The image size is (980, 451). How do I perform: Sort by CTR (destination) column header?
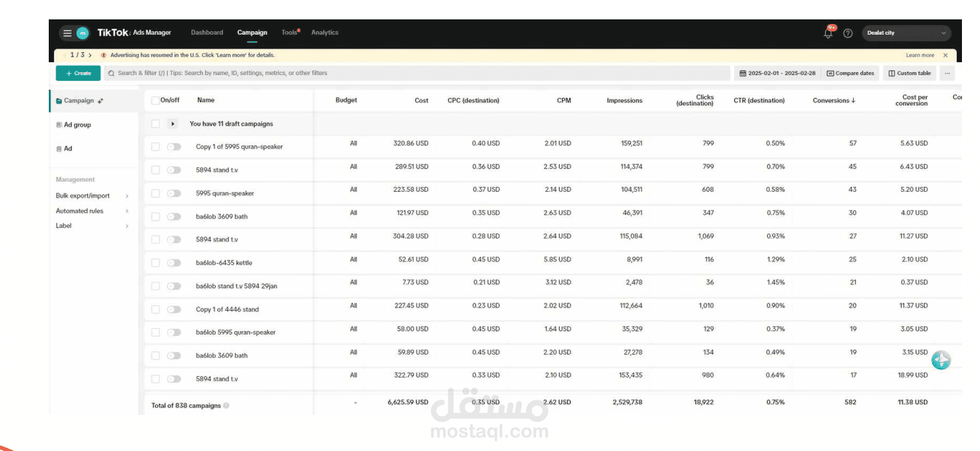759,101
